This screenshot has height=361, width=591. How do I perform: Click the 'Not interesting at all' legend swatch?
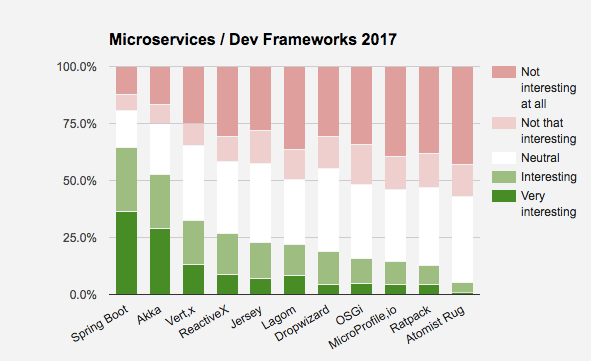point(504,72)
